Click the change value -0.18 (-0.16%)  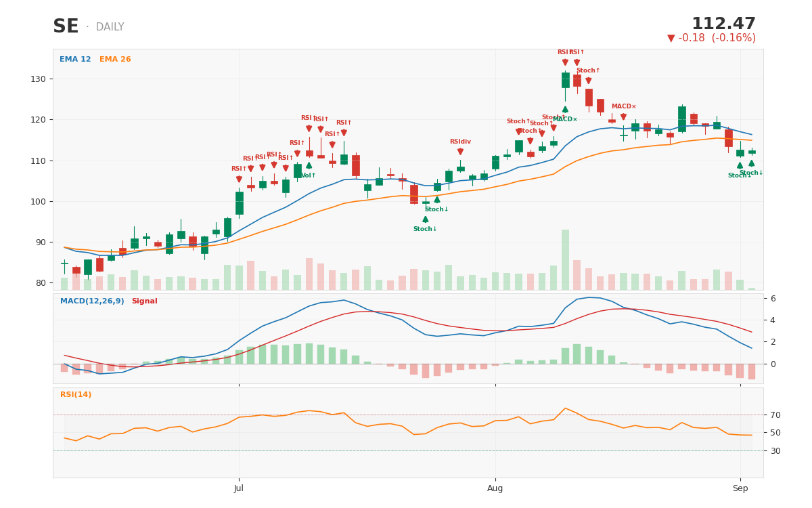tap(717, 39)
